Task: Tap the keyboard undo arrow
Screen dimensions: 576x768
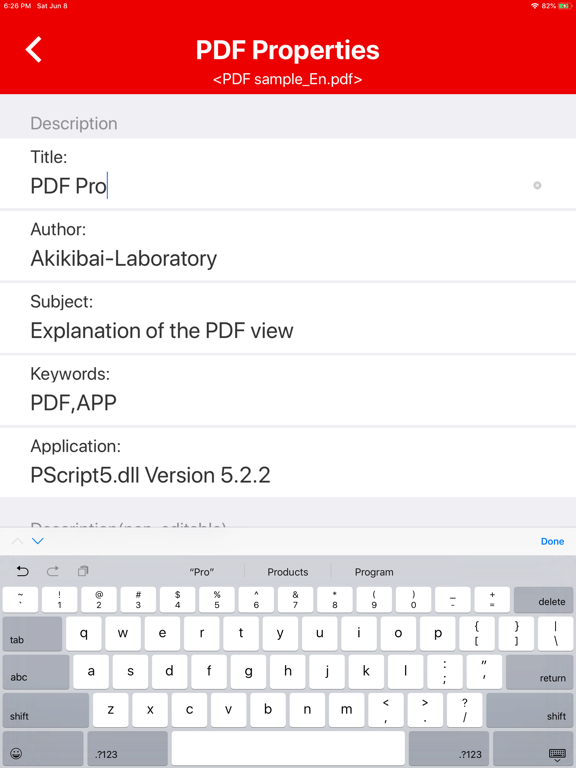Action: click(x=23, y=571)
